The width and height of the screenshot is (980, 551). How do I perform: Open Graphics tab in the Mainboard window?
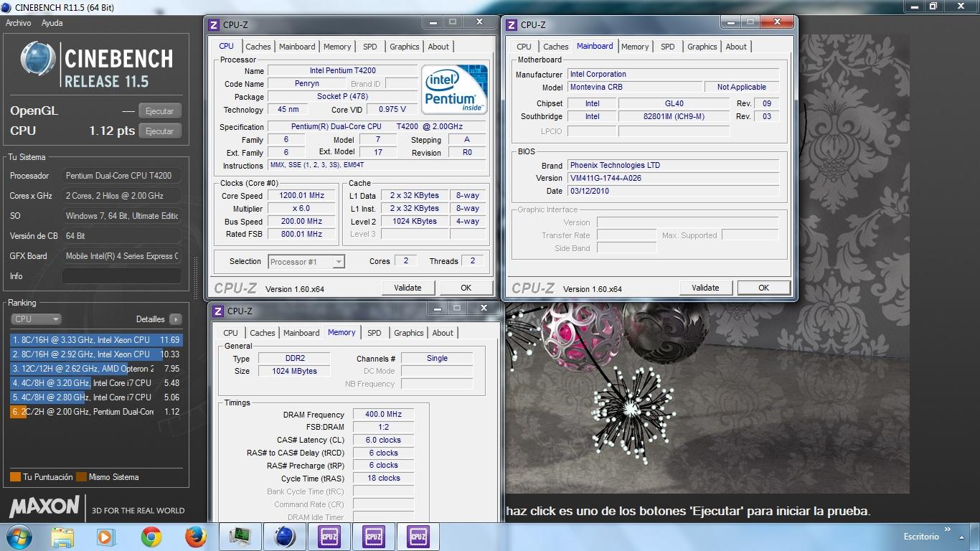pos(702,47)
